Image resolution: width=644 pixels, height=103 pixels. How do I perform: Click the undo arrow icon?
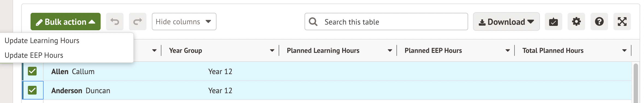tap(115, 22)
